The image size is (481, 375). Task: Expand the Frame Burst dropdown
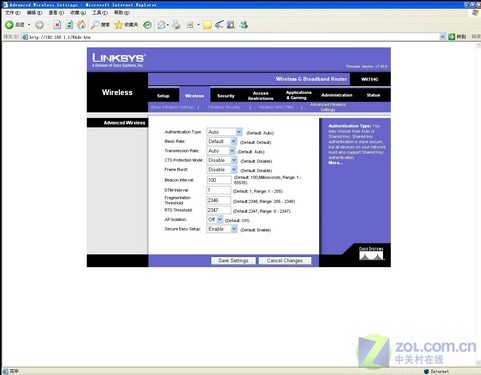click(234, 170)
